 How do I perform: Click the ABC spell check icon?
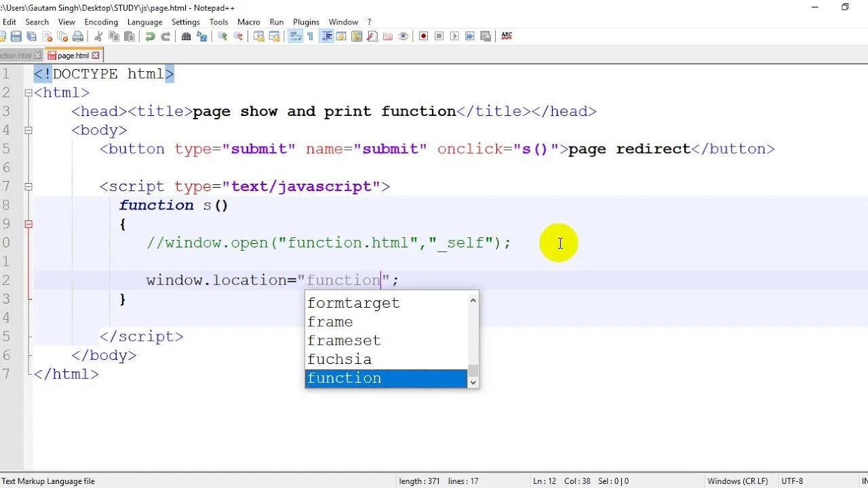click(507, 36)
